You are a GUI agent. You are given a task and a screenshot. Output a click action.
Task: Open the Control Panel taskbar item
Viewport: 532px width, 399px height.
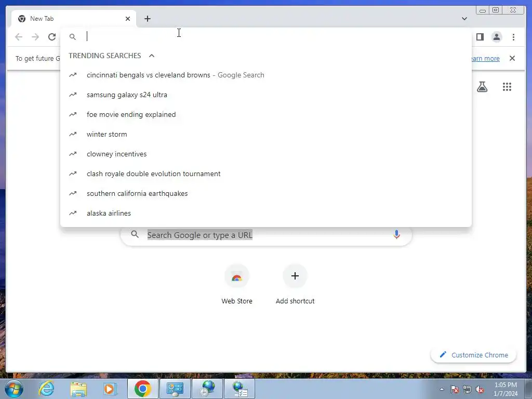coord(175,389)
